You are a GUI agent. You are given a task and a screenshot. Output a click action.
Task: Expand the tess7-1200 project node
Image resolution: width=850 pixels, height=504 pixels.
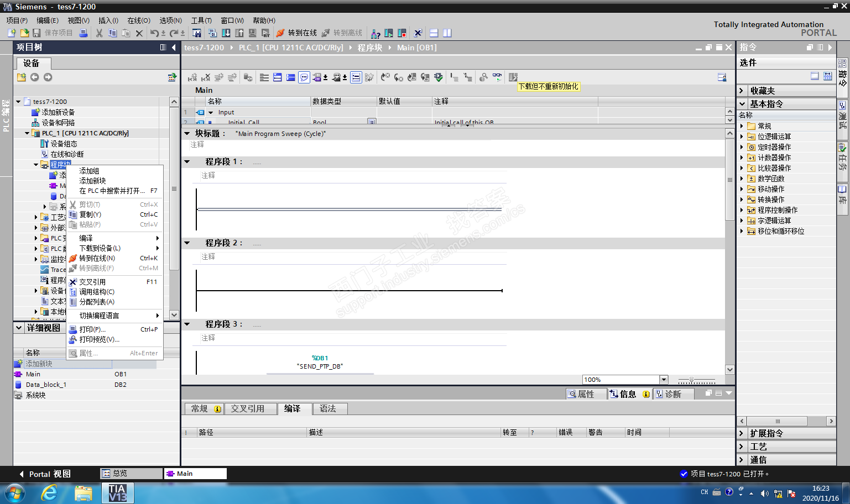pos(18,102)
